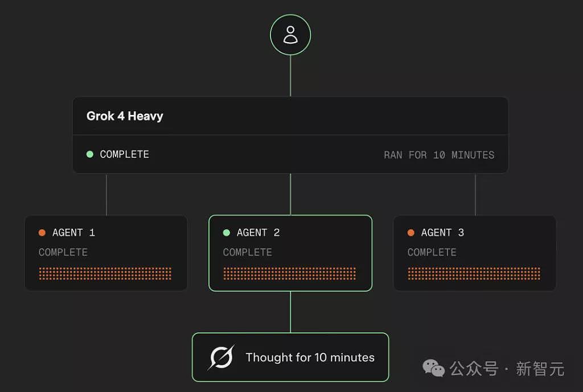This screenshot has height=392, width=583.
Task: Open the Agent 3 card
Action: point(475,253)
